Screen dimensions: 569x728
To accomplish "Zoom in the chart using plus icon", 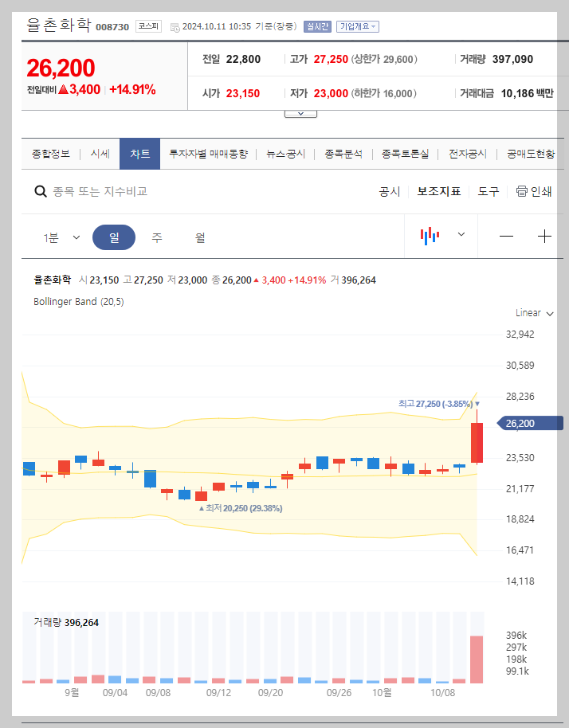I will click(544, 236).
